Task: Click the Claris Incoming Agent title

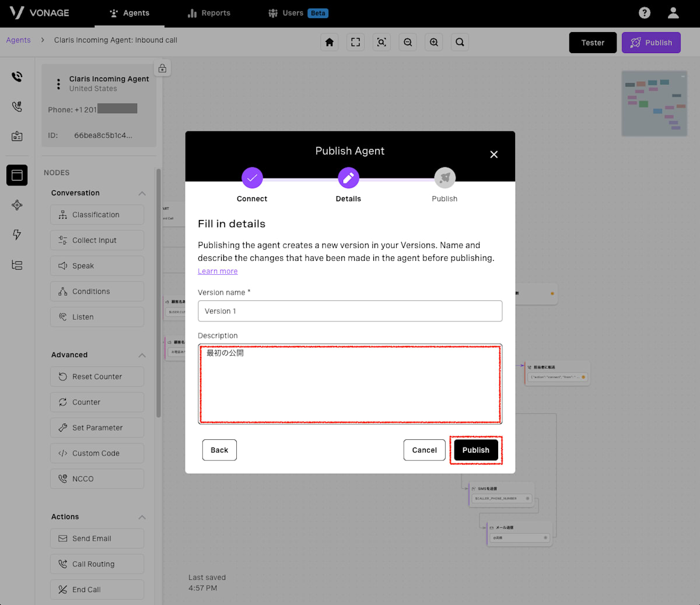Action: (109, 79)
